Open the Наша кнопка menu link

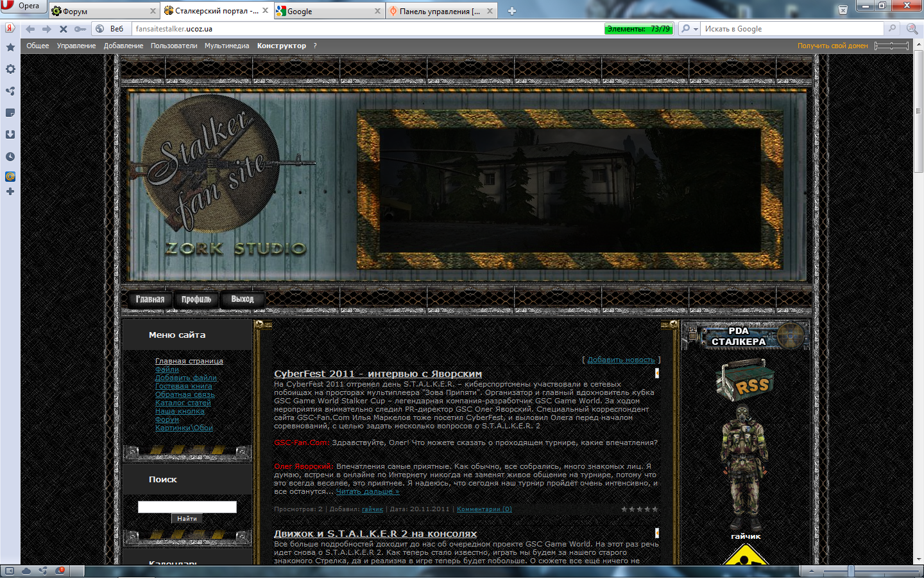pyautogui.click(x=180, y=411)
